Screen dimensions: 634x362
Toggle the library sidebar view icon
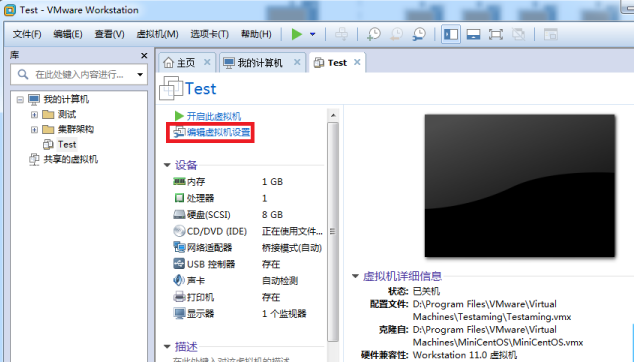tap(451, 34)
